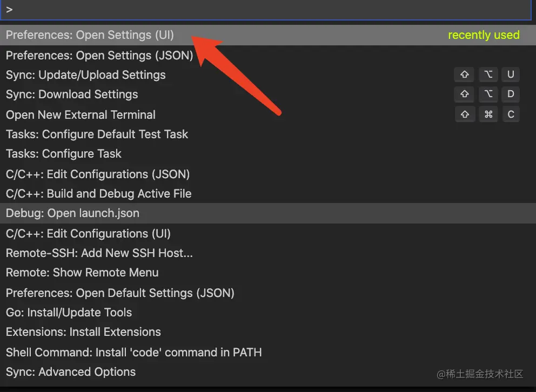Open C/C++: Edit Configurations (UI)
The height and width of the screenshot is (392, 536).
tap(268, 234)
